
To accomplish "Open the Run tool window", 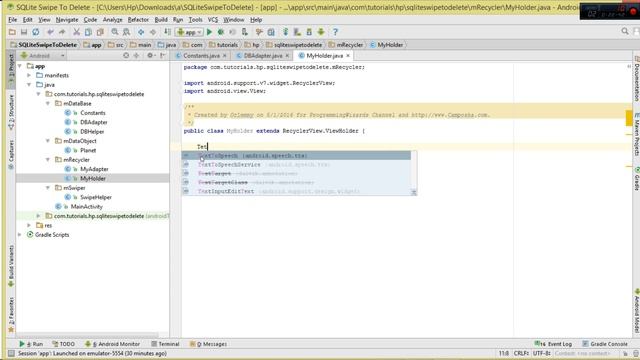I will [x=31, y=344].
